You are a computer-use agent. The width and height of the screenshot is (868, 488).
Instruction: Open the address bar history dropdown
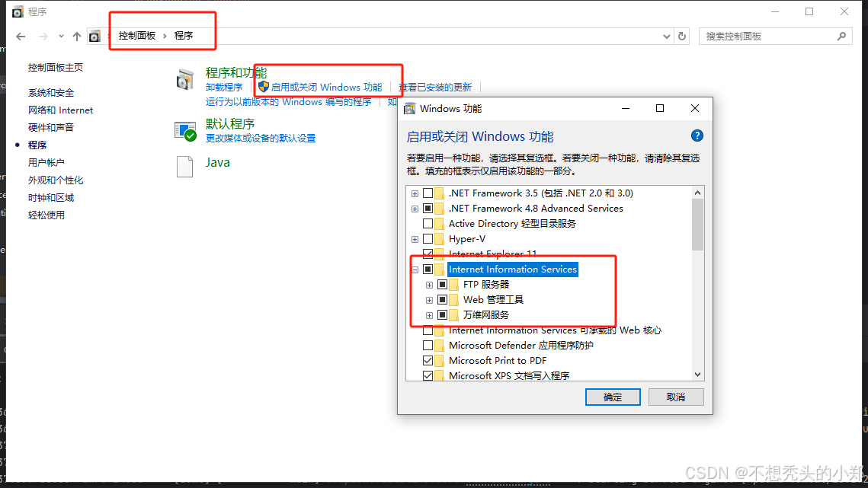click(x=667, y=37)
